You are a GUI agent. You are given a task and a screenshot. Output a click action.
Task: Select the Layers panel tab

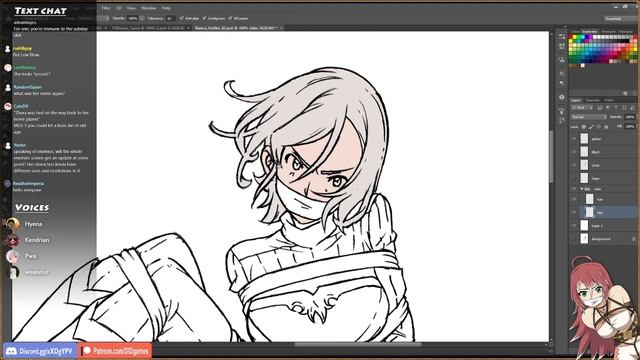[x=576, y=100]
